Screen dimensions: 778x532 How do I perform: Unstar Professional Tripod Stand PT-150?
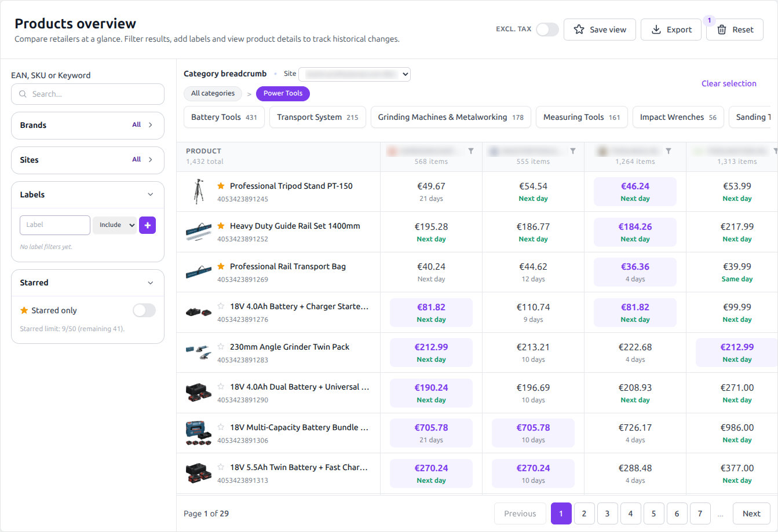[x=221, y=186]
